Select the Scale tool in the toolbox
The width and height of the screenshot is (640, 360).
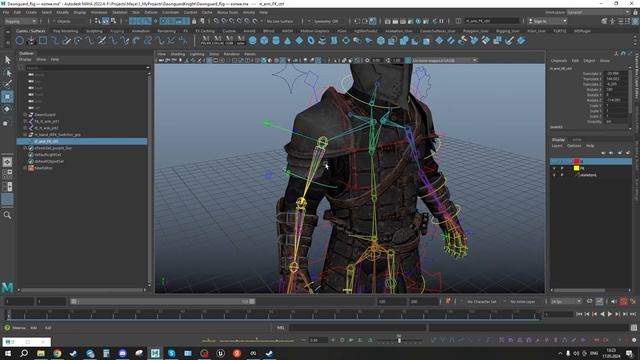tap(6, 123)
